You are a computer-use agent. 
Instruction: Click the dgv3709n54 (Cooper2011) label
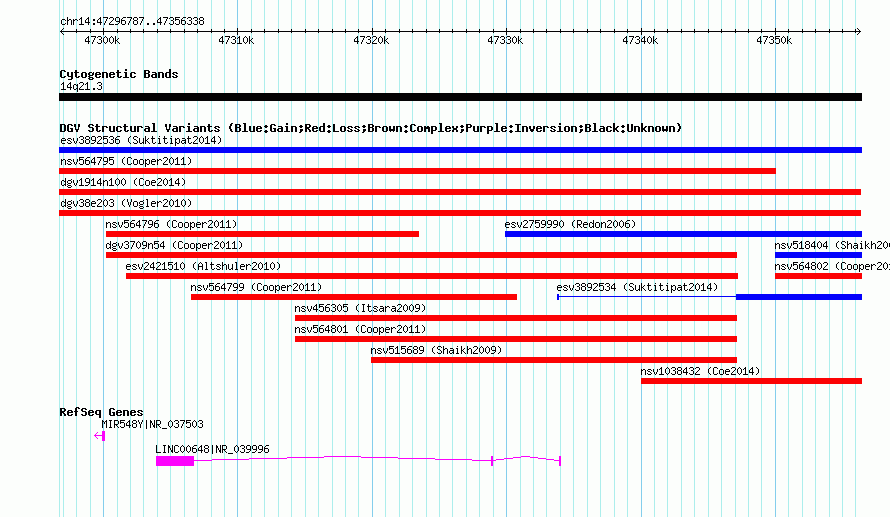[174, 245]
